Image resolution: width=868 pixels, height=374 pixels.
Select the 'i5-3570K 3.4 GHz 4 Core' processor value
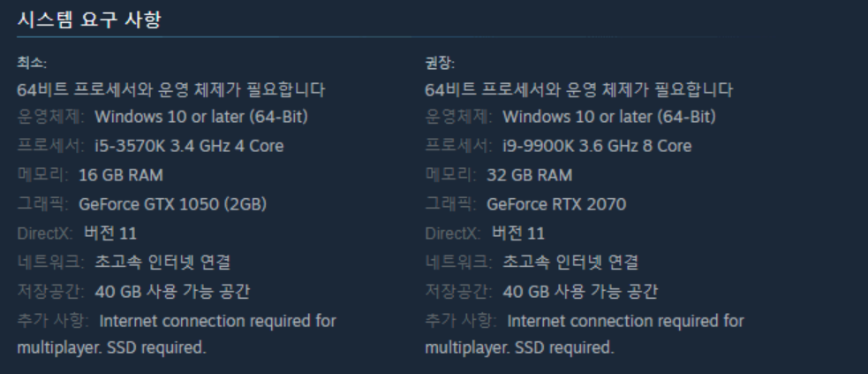189,146
